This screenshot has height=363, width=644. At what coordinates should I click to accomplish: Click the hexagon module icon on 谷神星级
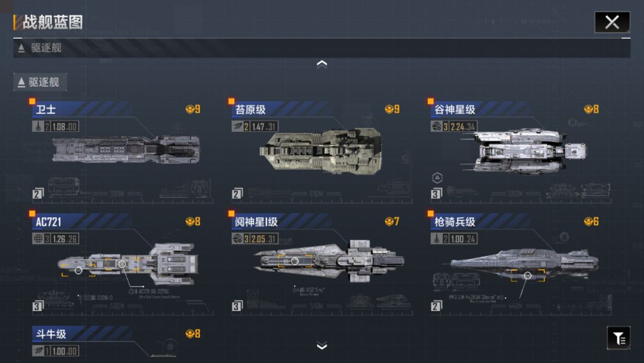tap(437, 177)
